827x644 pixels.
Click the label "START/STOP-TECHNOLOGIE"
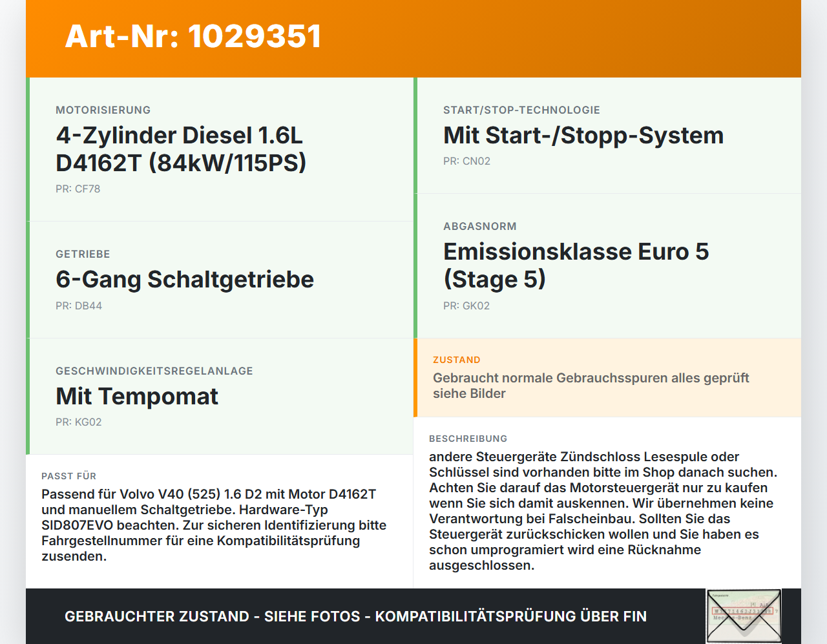pyautogui.click(x=521, y=110)
